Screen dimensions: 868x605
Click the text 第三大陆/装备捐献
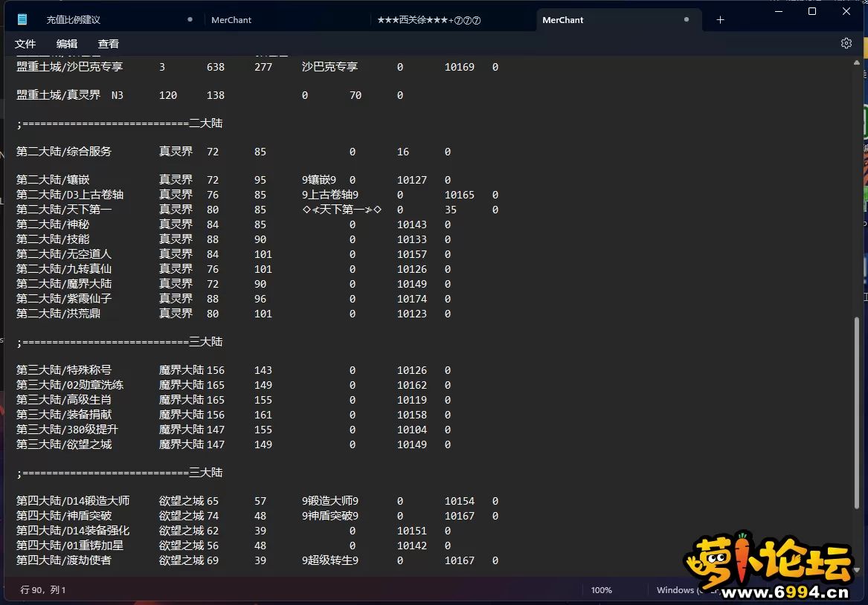[x=64, y=415]
